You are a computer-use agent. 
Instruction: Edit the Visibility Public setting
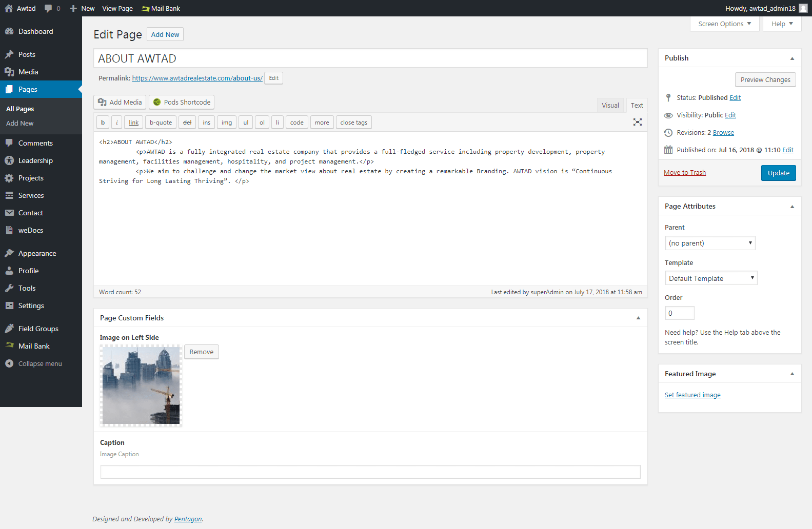point(730,115)
